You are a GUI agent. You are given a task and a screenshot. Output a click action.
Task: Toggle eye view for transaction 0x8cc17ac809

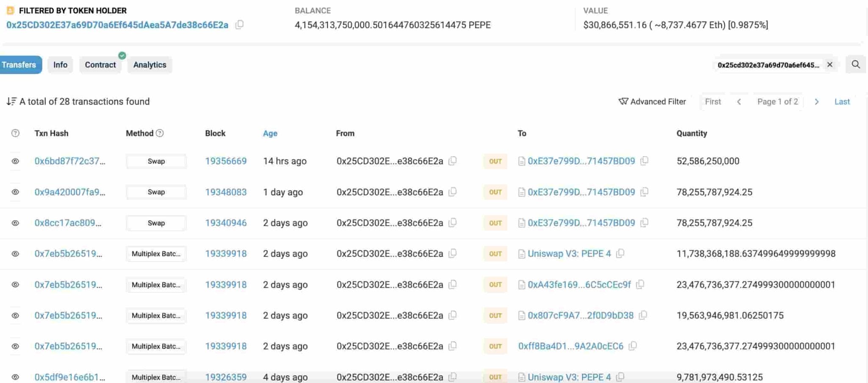coord(15,223)
